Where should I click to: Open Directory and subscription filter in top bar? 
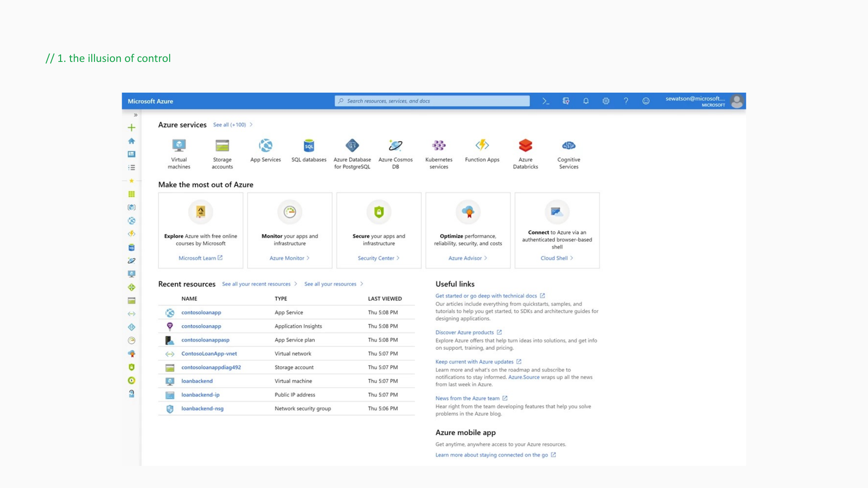(566, 101)
